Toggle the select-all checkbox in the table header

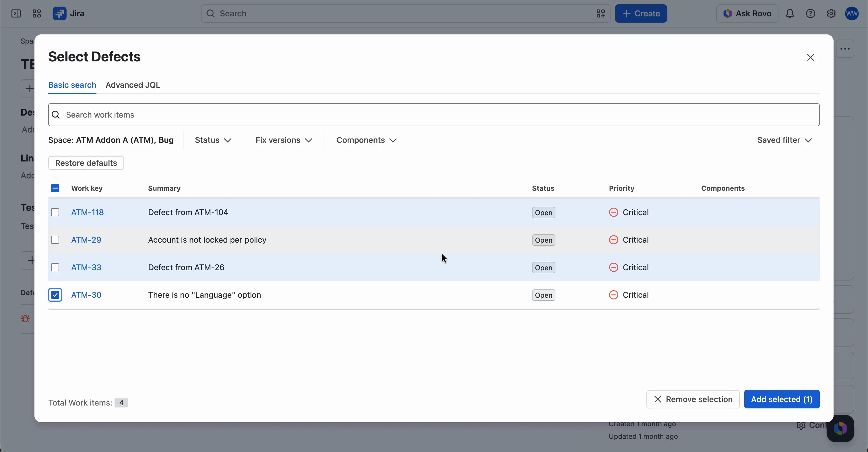pos(55,188)
